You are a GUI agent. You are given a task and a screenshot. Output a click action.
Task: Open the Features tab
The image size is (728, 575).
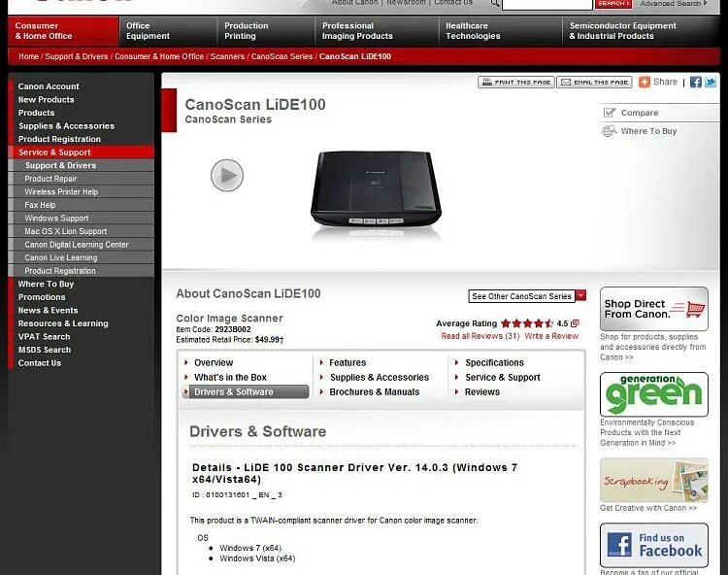coord(347,362)
